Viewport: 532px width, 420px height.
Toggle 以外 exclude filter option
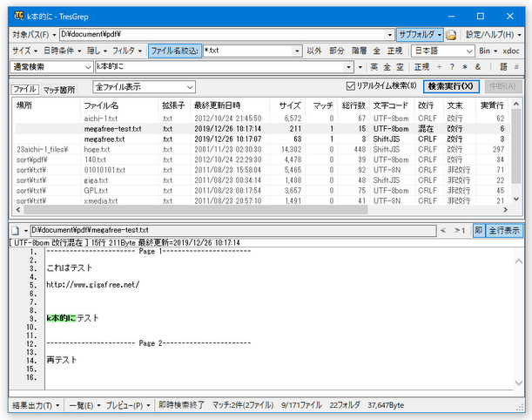(x=314, y=51)
